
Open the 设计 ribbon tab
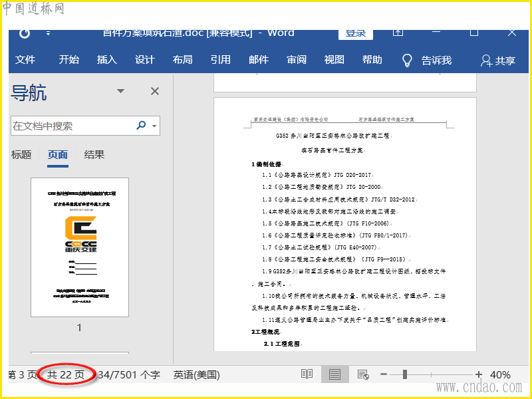145,60
